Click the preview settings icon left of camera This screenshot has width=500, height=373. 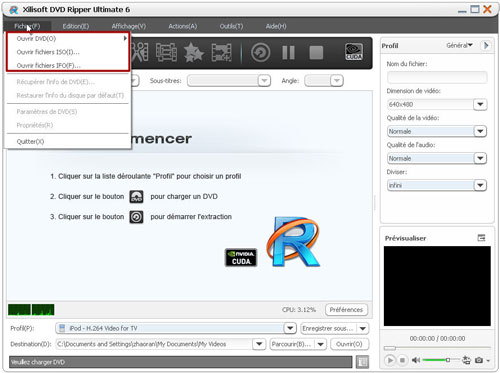point(466,360)
